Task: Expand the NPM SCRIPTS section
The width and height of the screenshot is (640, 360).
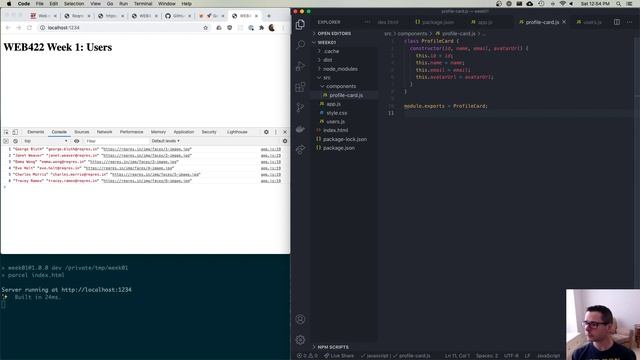Action: [333, 347]
